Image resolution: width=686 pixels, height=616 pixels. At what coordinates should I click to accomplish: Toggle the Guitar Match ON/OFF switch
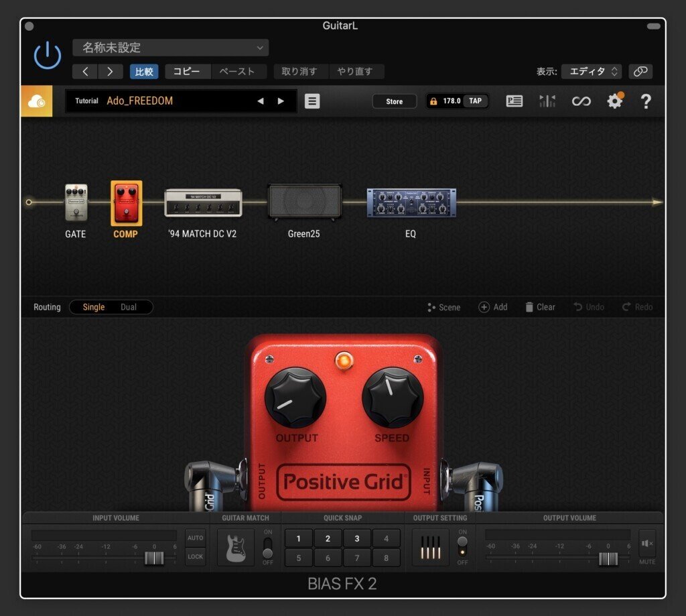[x=267, y=547]
